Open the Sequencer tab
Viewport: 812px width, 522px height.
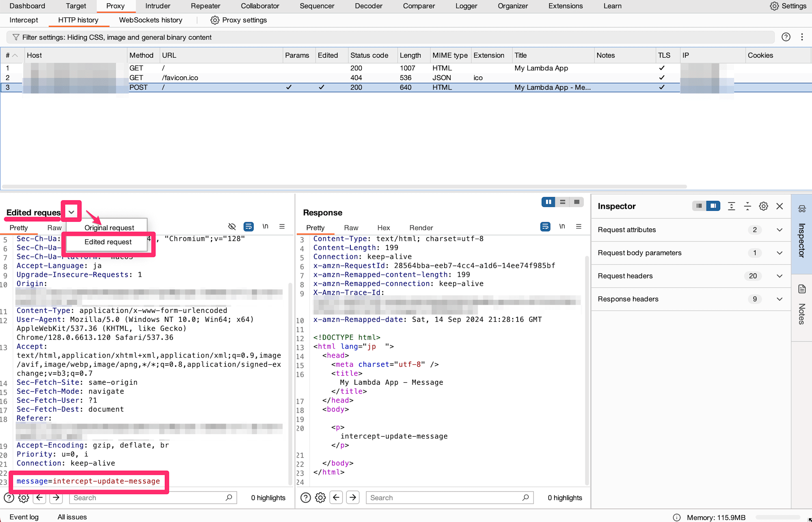click(x=317, y=6)
